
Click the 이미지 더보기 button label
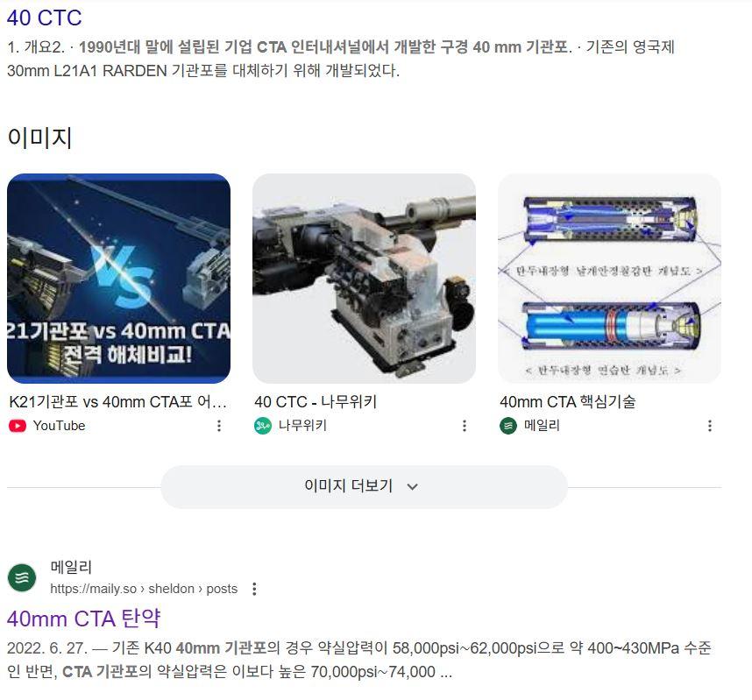348,485
